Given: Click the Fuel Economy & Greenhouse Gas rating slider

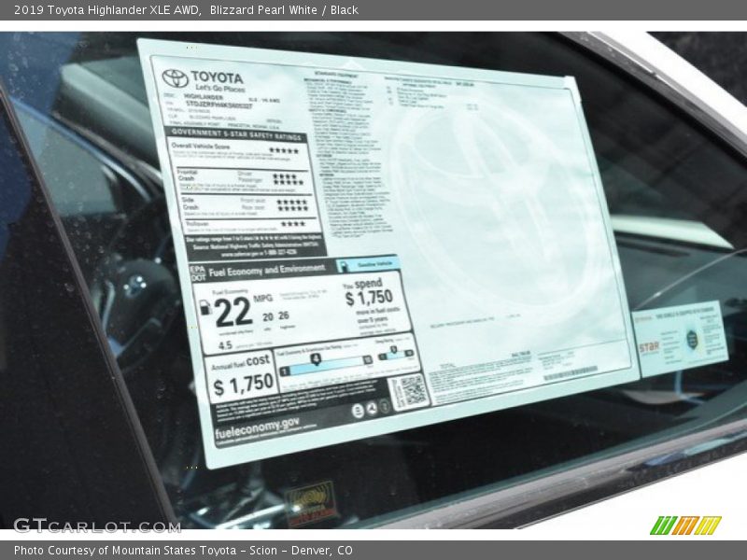Looking at the screenshot, I should point(324,360).
